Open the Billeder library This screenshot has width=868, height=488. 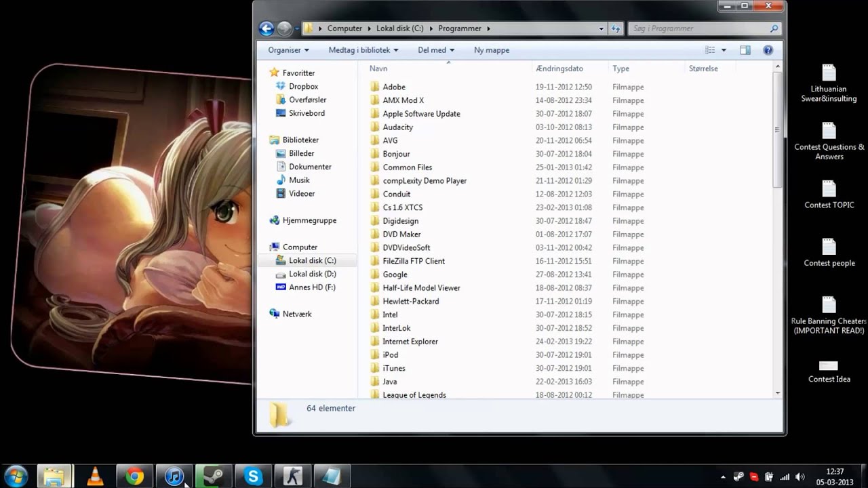(x=295, y=153)
